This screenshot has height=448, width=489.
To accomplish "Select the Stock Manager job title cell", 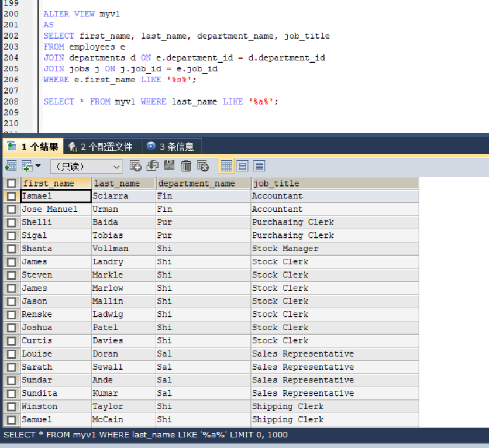I will (x=335, y=249).
